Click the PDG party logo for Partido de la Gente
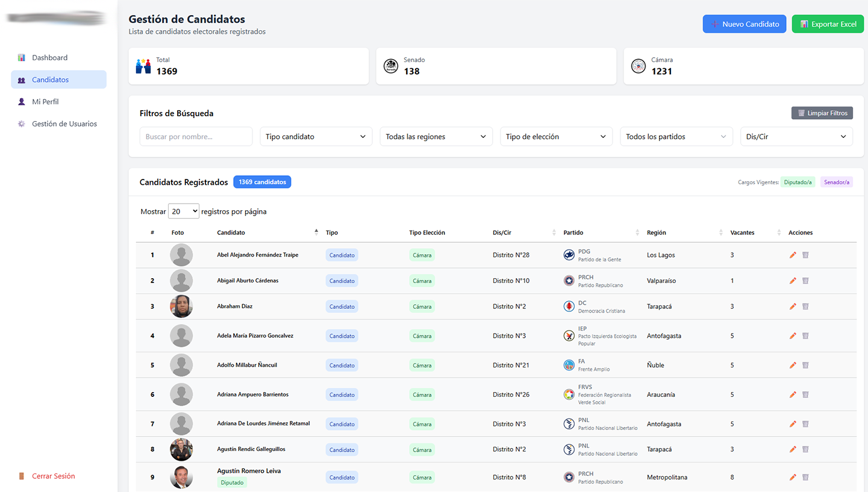The height and width of the screenshot is (492, 868). coord(569,255)
